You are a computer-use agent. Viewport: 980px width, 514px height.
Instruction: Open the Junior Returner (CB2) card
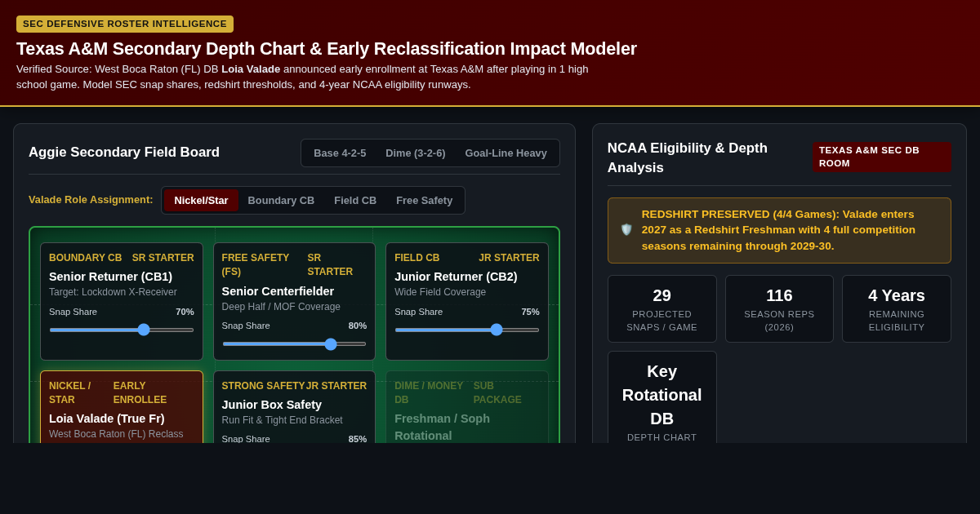point(467,301)
